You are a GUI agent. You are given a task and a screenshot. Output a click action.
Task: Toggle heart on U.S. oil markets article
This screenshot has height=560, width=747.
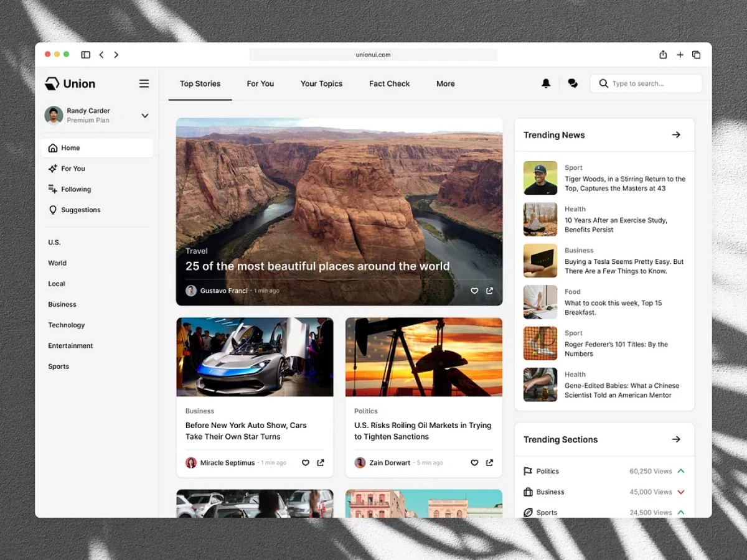click(x=474, y=462)
